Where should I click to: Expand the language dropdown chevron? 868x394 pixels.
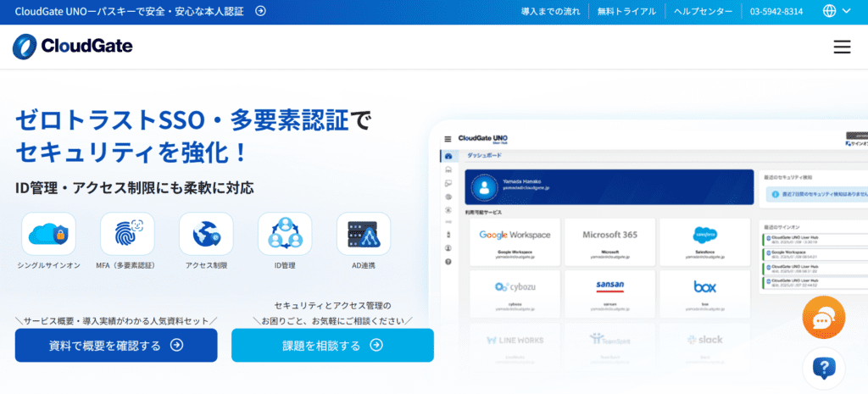(x=847, y=11)
